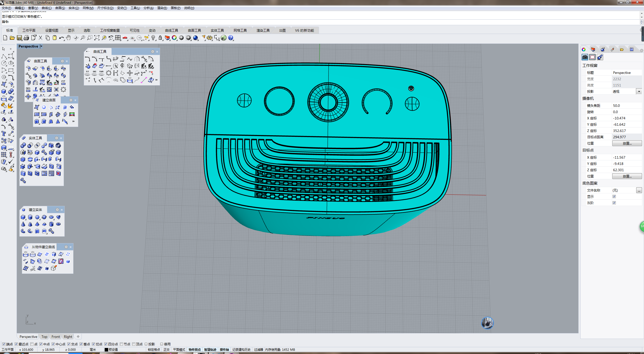Viewport: 644px width, 354px height.
Task: Enable the 点 (Point) osnap checkbox
Action: [32, 344]
